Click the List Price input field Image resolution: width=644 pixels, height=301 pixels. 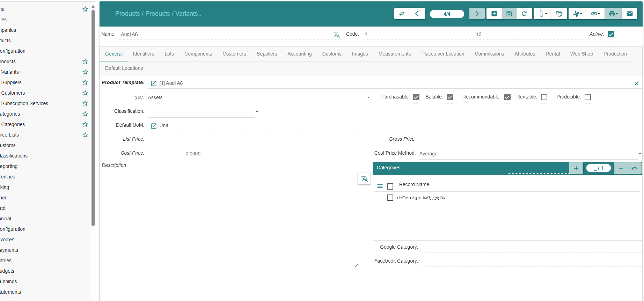pos(175,139)
